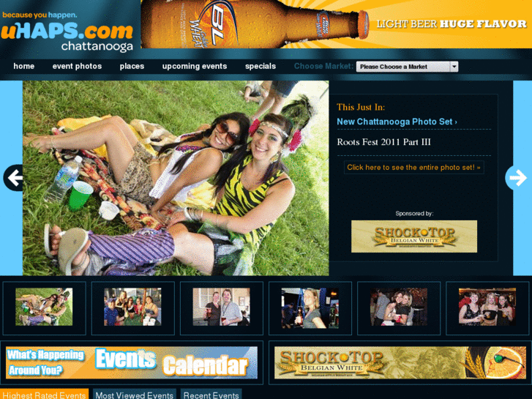This screenshot has height=399, width=532.
Task: Click the previous slide left arrow
Action: pyautogui.click(x=13, y=178)
